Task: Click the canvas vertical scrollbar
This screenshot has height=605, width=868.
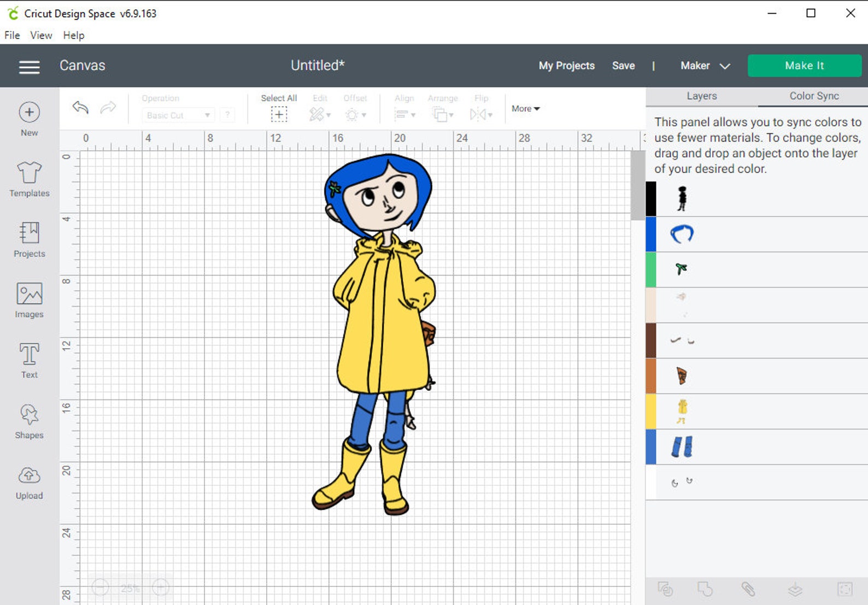Action: [637, 186]
